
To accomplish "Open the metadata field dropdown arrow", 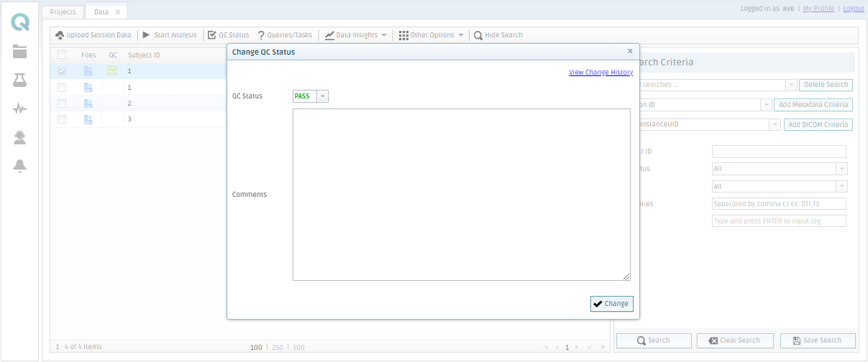I will point(767,105).
